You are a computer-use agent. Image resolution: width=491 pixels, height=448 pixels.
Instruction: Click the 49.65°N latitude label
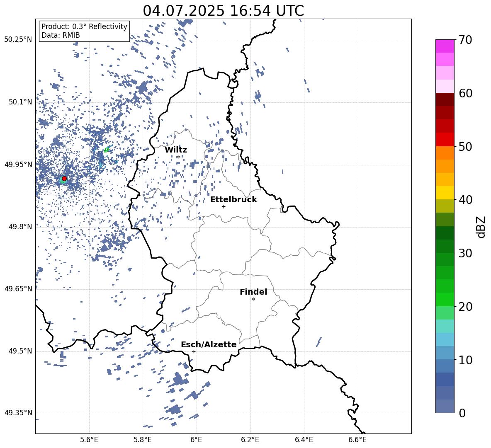coord(18,288)
